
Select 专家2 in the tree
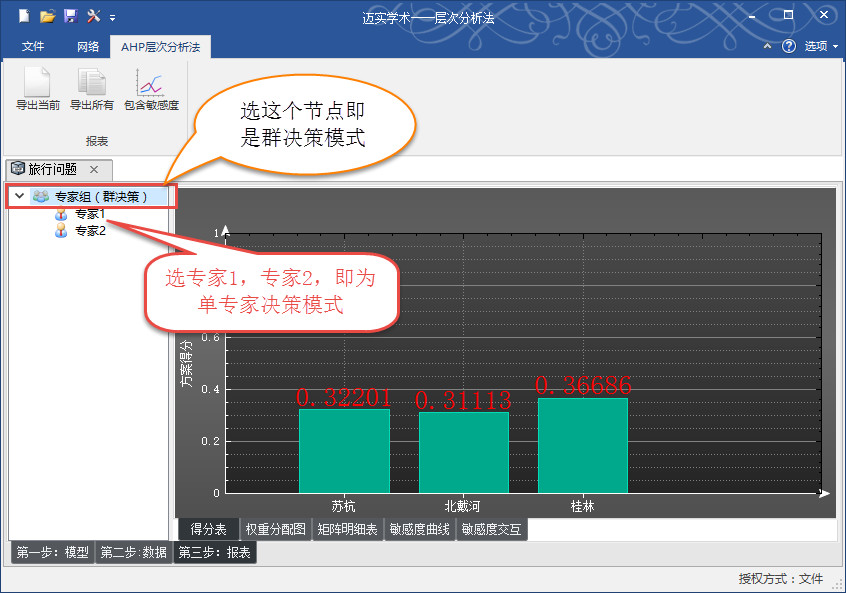click(x=90, y=231)
